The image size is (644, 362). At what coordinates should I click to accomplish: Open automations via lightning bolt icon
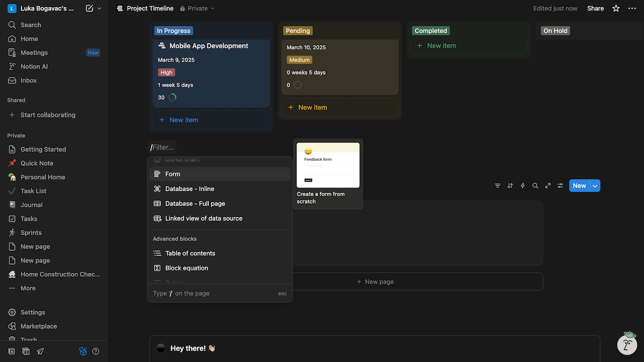[x=523, y=186]
